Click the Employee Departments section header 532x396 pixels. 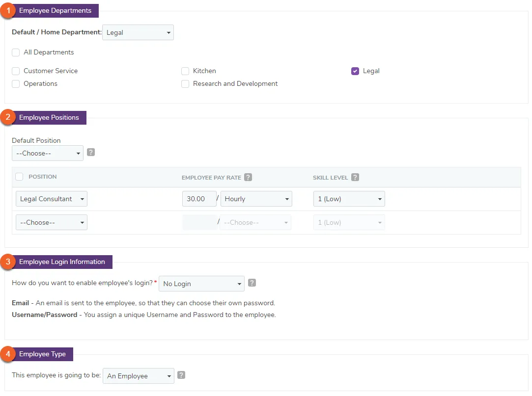click(55, 11)
